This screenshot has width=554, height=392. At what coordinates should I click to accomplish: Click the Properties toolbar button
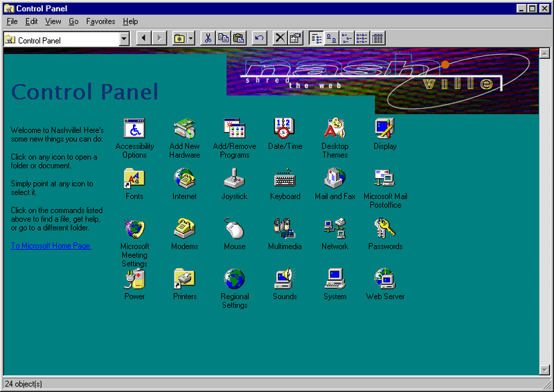click(x=296, y=38)
